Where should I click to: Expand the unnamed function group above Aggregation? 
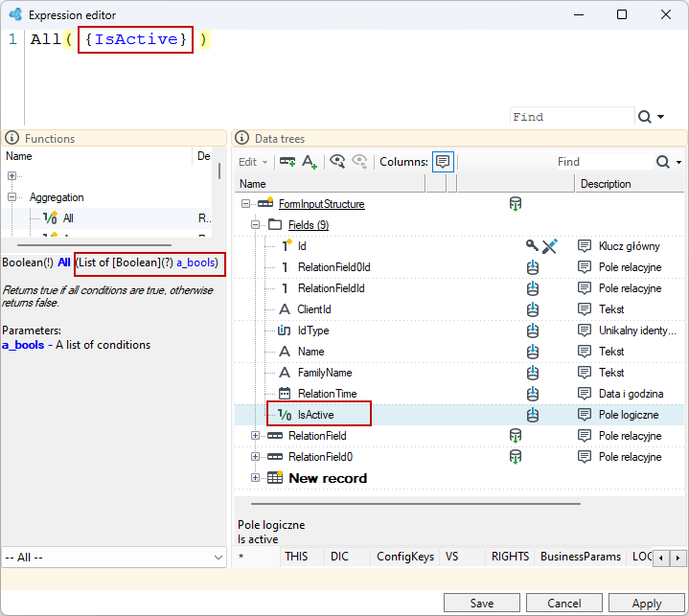click(11, 175)
